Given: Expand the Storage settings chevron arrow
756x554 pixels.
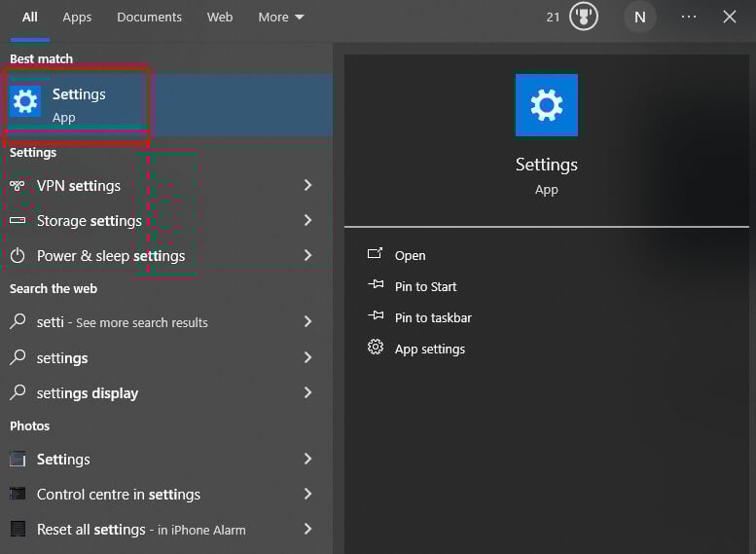Looking at the screenshot, I should point(307,221).
